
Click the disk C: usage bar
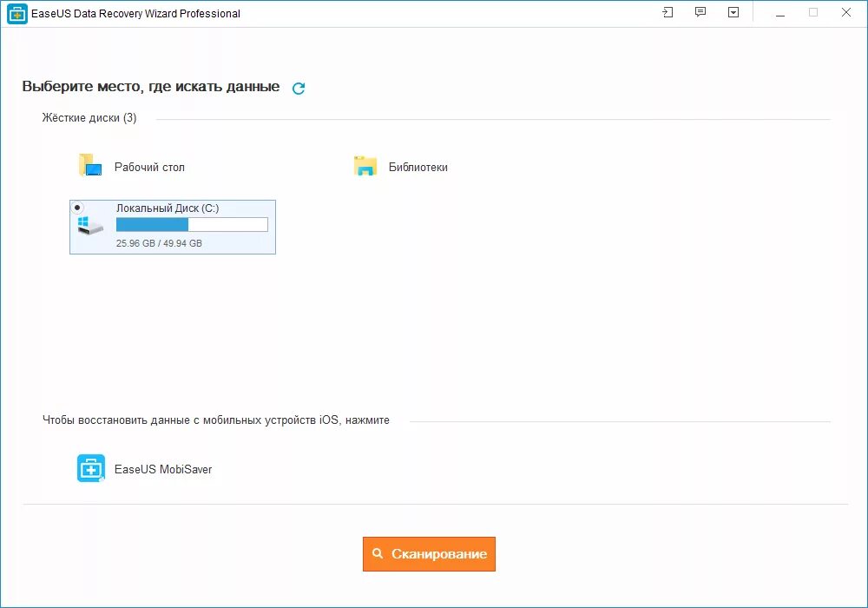[192, 224]
